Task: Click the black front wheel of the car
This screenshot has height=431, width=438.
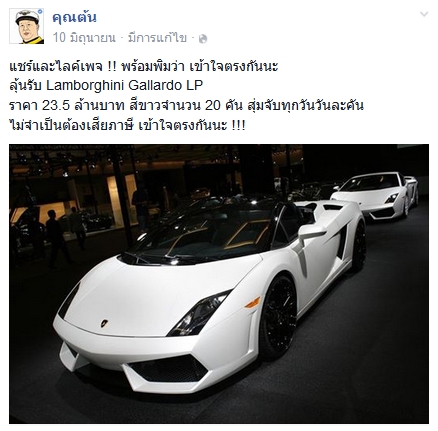Action: click(278, 317)
